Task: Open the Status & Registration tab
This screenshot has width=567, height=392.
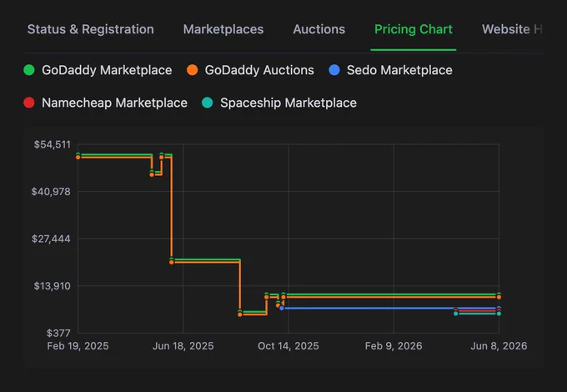Action: pos(90,29)
